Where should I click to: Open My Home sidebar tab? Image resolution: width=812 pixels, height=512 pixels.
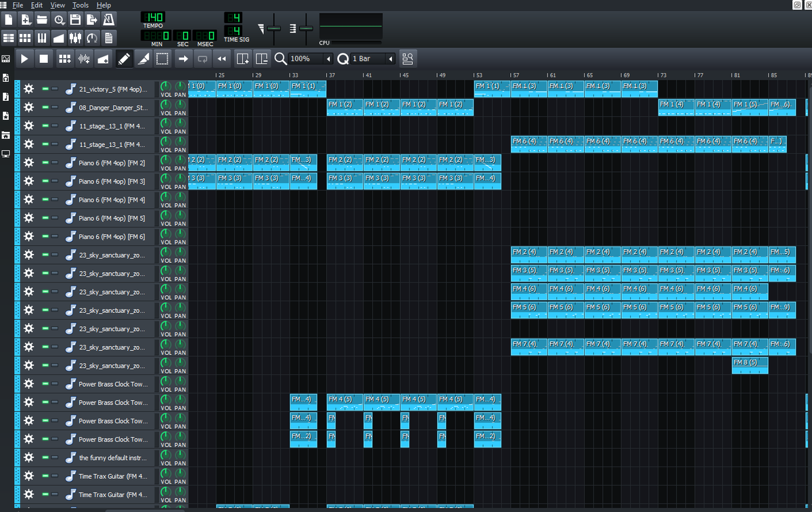(x=6, y=135)
